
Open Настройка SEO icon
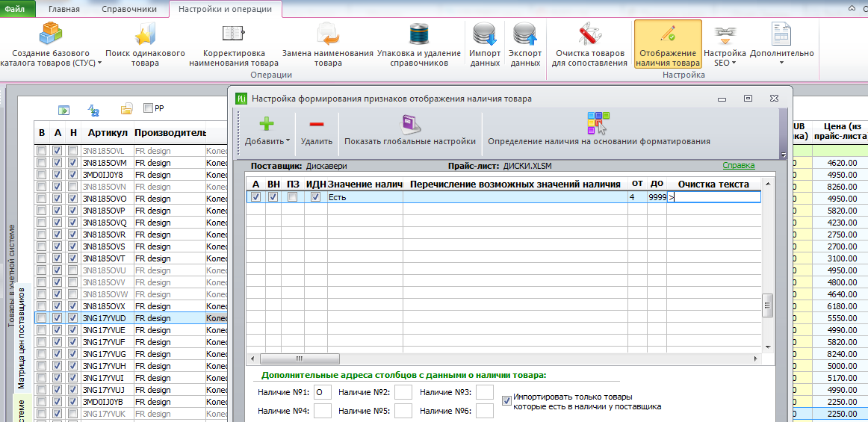point(725,34)
